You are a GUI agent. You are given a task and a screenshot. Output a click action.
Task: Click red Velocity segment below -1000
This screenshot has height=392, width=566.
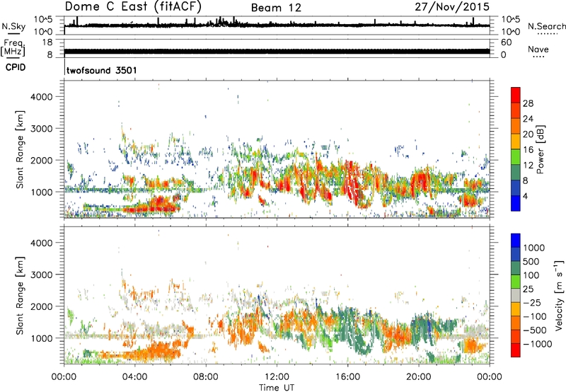516,350
